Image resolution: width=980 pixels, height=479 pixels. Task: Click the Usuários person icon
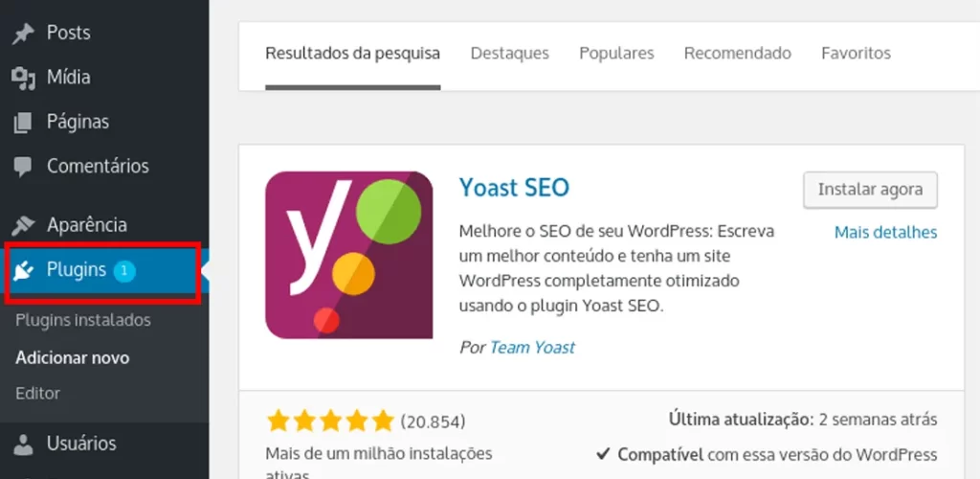click(x=23, y=444)
